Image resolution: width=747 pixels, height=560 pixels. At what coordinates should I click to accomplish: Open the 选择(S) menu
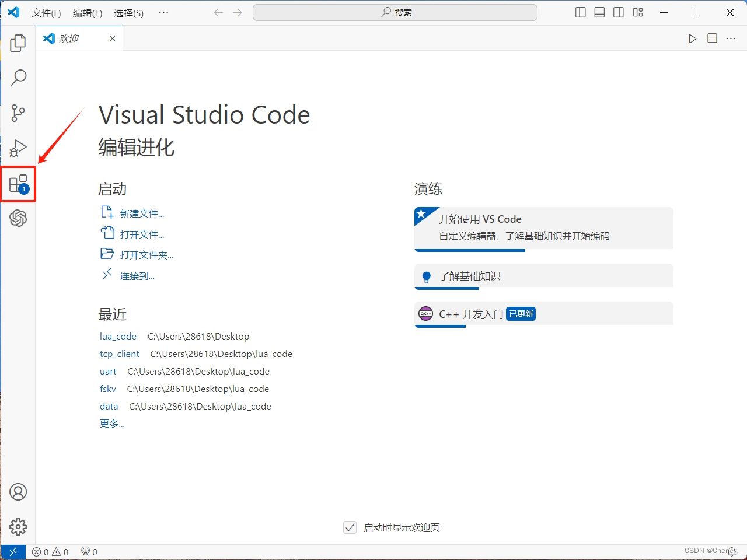click(x=128, y=13)
